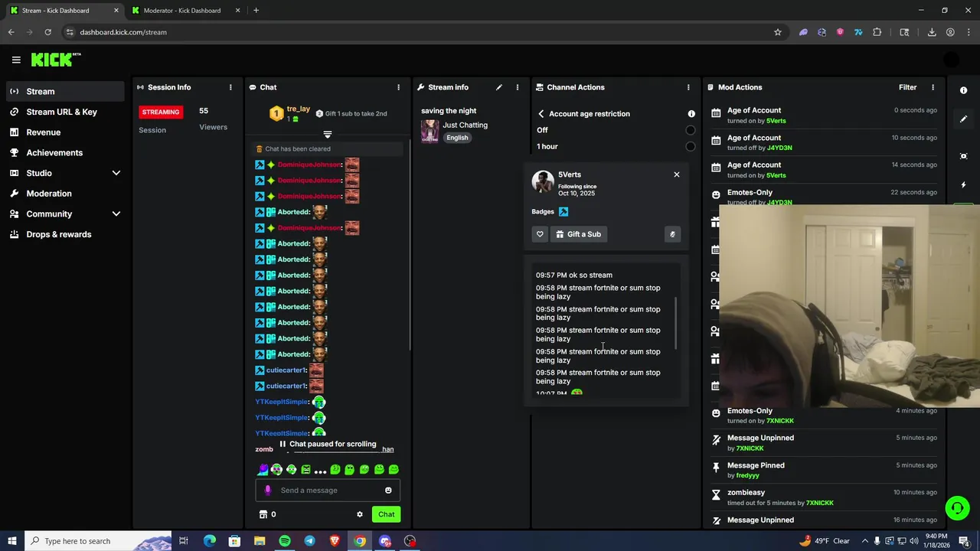This screenshot has width=980, height=551.
Task: Click Windows Start button
Action: pos(12,541)
